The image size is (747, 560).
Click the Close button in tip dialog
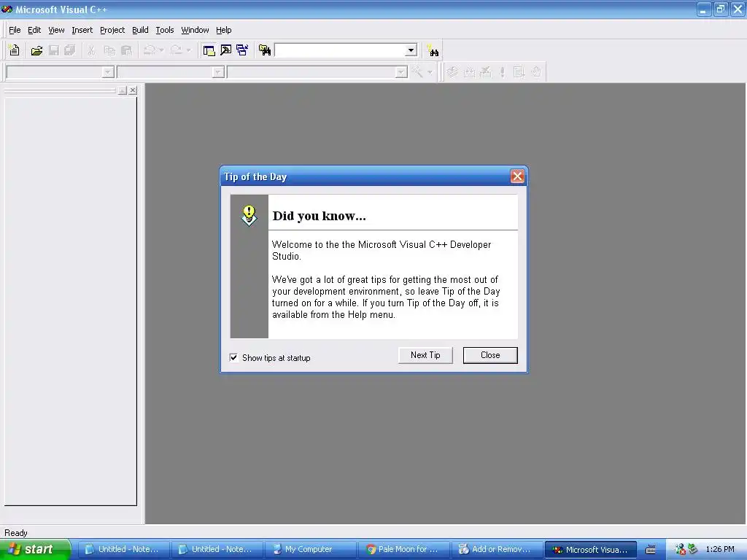click(490, 355)
